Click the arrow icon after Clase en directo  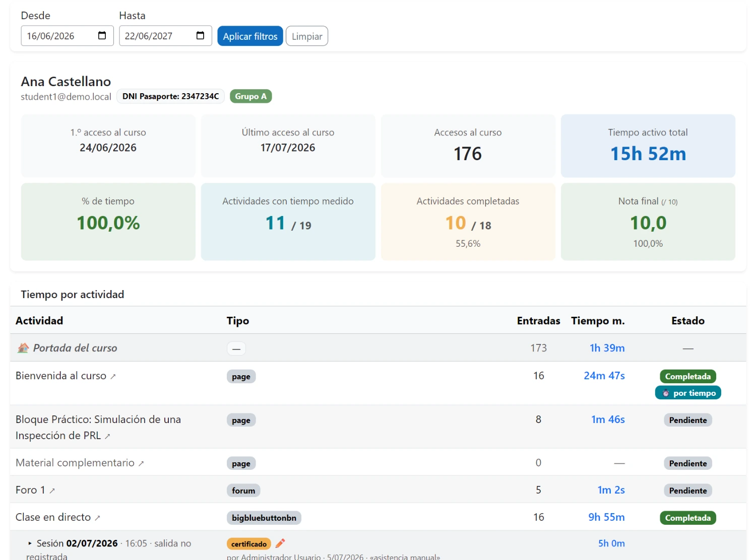point(97,518)
